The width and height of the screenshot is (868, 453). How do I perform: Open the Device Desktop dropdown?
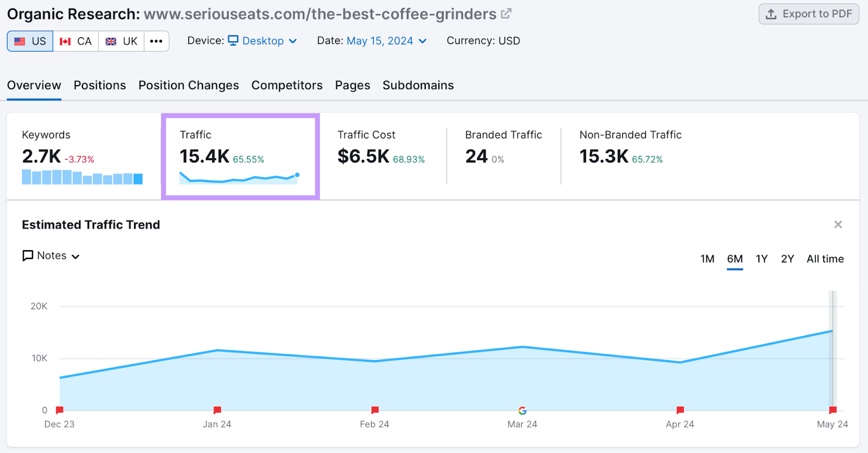coord(263,41)
